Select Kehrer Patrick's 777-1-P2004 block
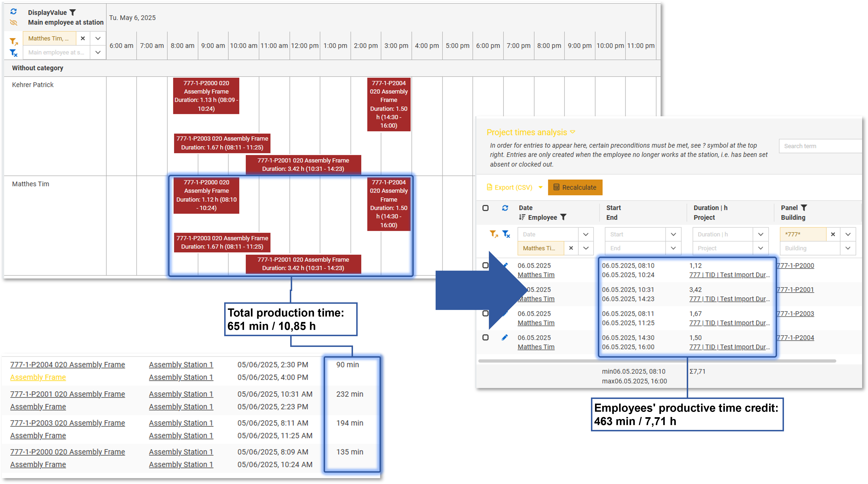This screenshot has height=484, width=868. tap(388, 104)
